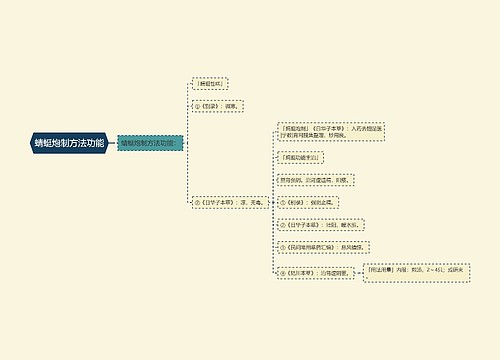
Task: Select the 【用法用量】内服 node
Action: 416,273
